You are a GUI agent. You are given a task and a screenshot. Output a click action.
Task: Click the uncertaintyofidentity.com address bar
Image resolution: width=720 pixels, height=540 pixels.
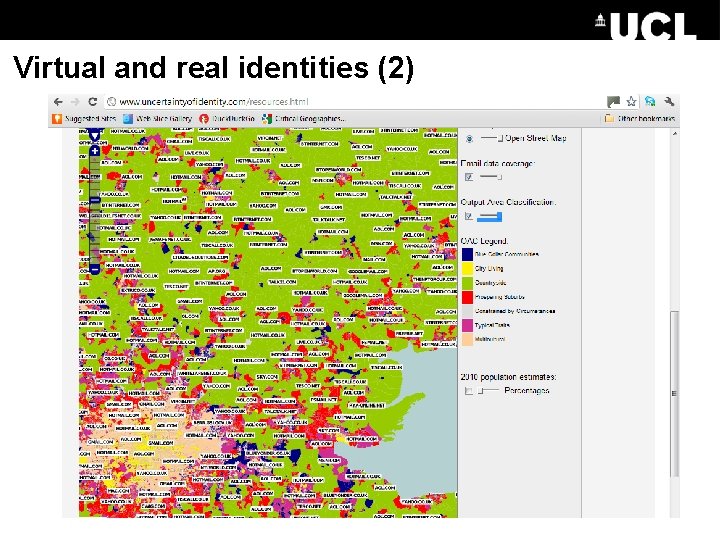pyautogui.click(x=354, y=101)
